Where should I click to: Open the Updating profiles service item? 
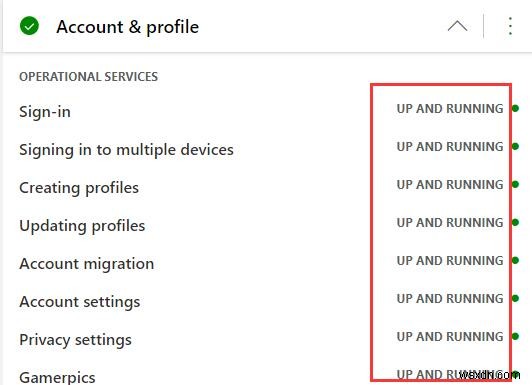point(82,226)
